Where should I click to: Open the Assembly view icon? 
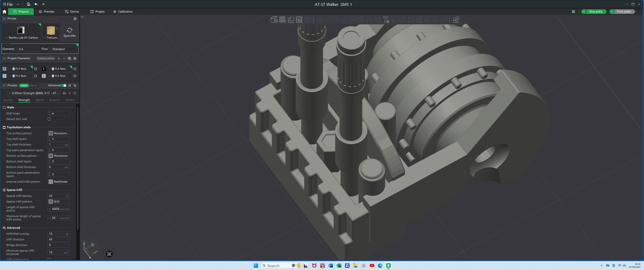pos(456,20)
